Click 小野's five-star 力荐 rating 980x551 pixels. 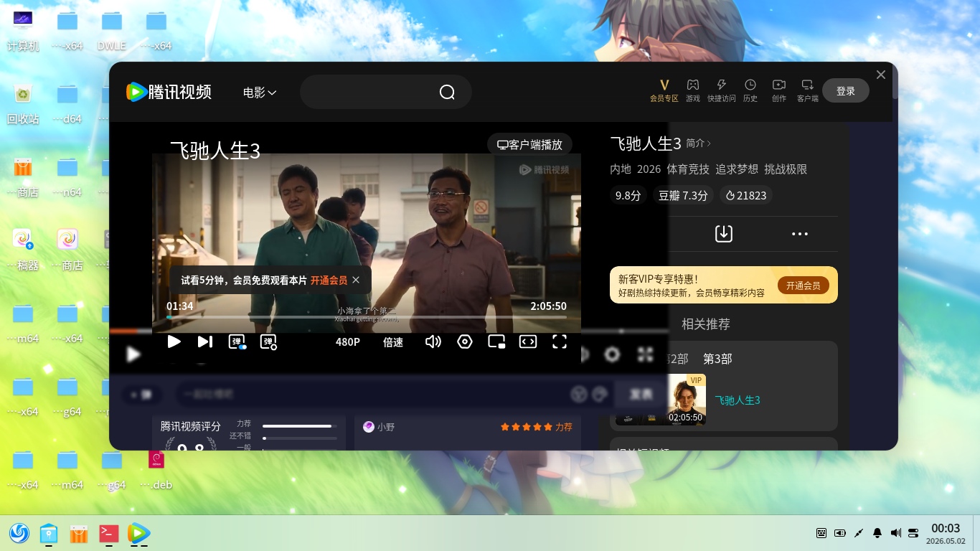click(537, 427)
